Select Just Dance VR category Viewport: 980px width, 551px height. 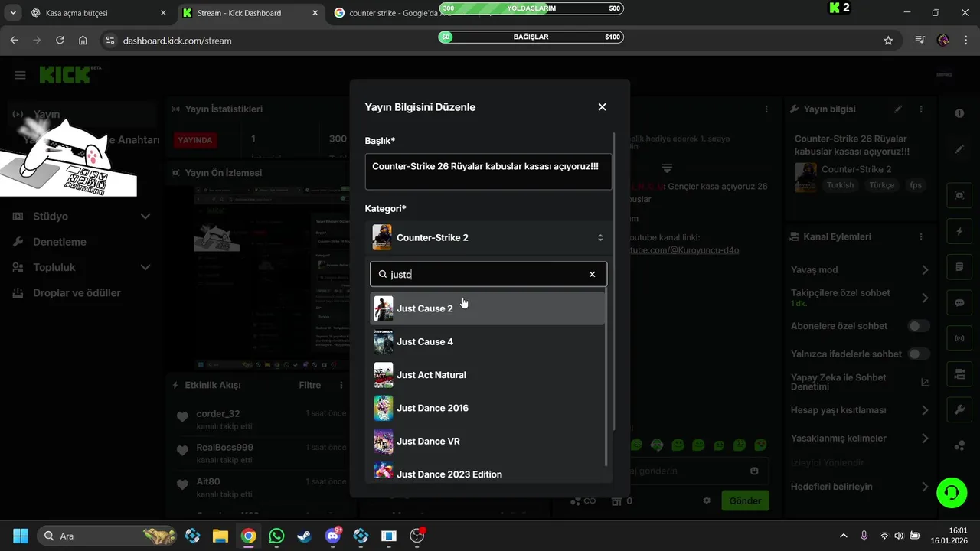(488, 441)
